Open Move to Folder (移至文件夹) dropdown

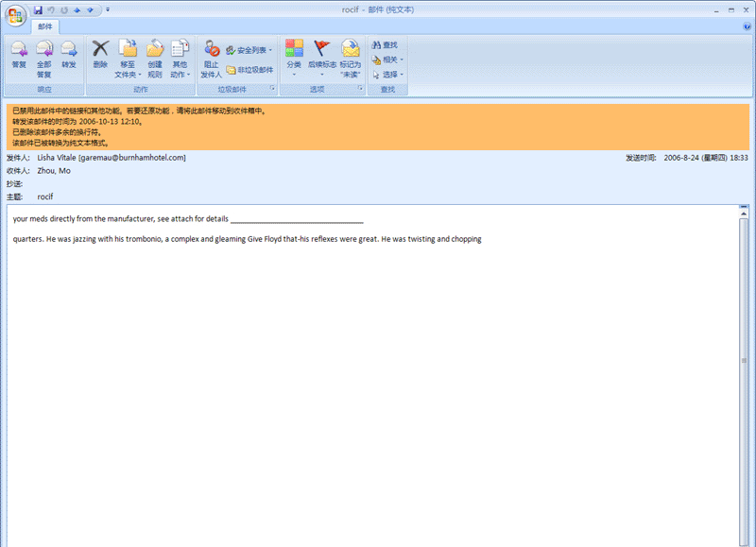[x=128, y=57]
